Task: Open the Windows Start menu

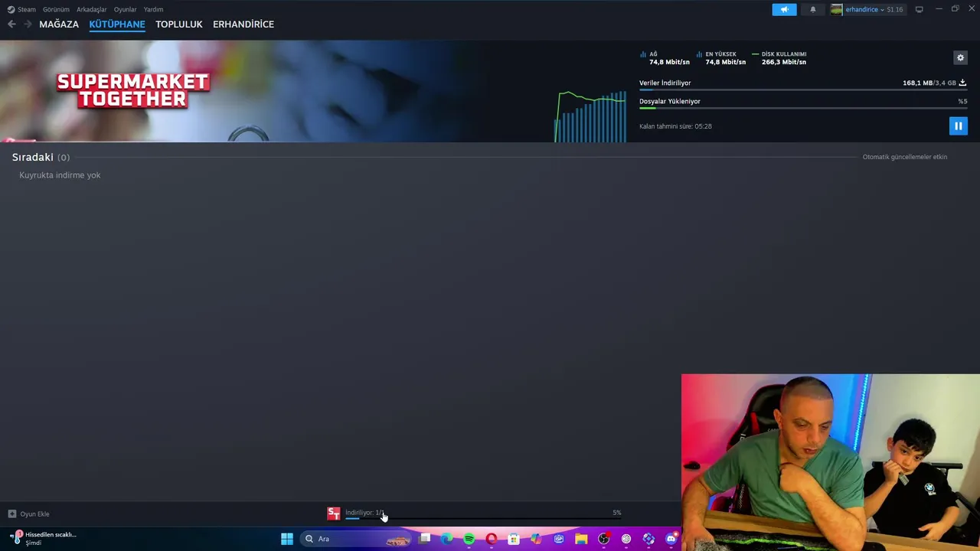Action: pos(287,539)
